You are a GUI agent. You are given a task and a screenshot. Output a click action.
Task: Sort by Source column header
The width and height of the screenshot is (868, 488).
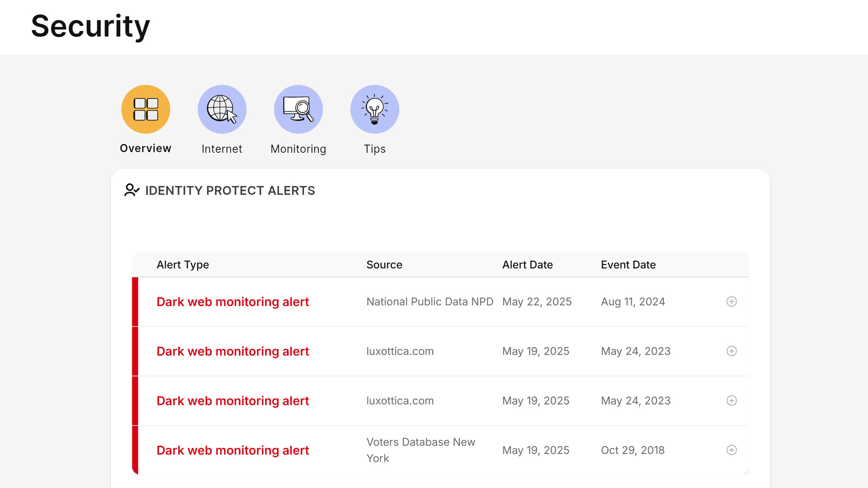pos(384,265)
